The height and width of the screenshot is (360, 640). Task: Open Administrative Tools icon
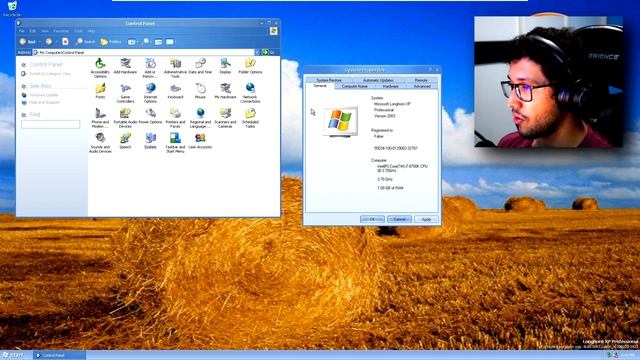pos(175,67)
